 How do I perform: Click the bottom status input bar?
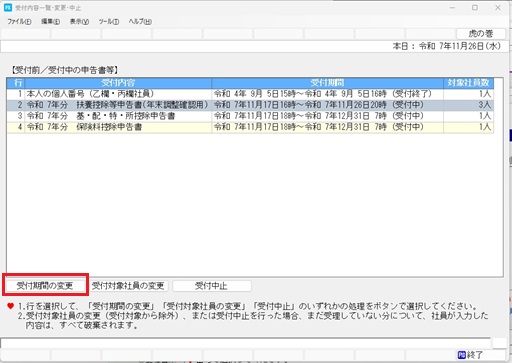click(245, 343)
